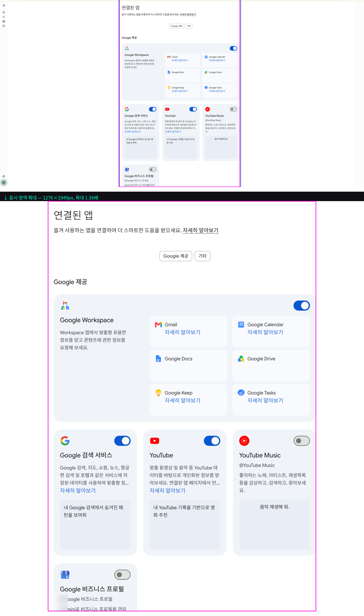
Task: Click '@YouTube Music' handle text in the enlarged view
Action: pos(257,465)
